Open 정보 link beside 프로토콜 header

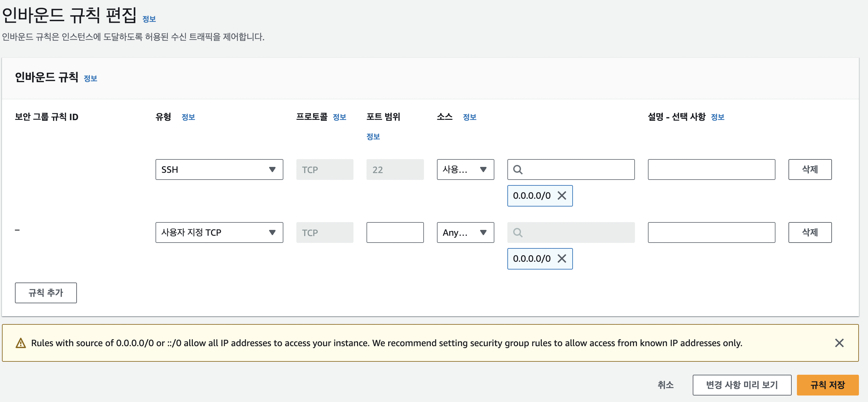339,117
